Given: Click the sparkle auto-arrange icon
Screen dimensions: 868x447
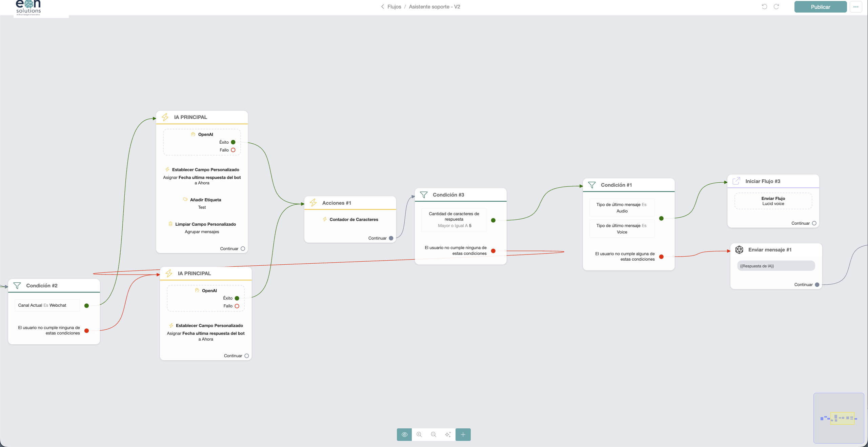Looking at the screenshot, I should click(x=448, y=434).
